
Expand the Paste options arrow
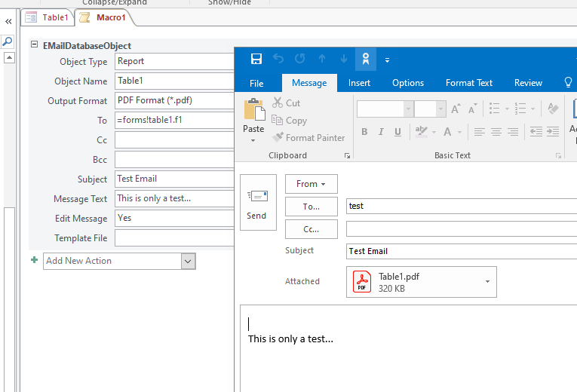click(253, 140)
